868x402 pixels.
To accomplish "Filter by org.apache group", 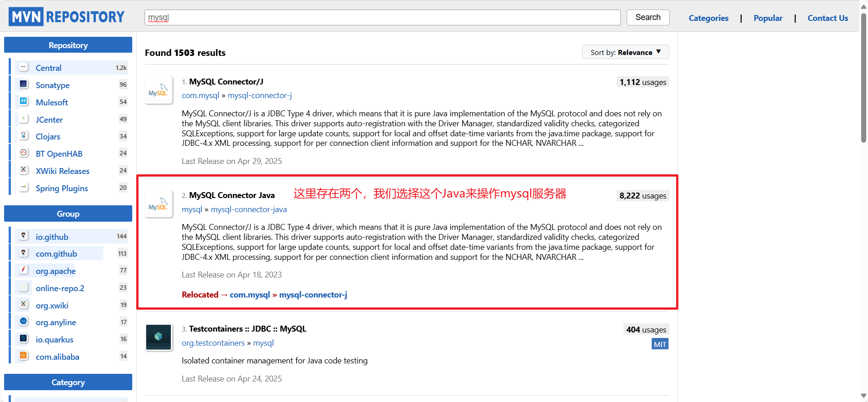I will pos(55,271).
